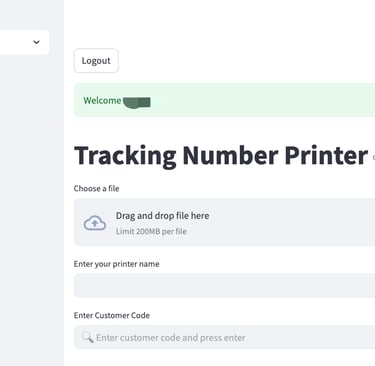Click the redacted username after Welcome

click(x=137, y=102)
